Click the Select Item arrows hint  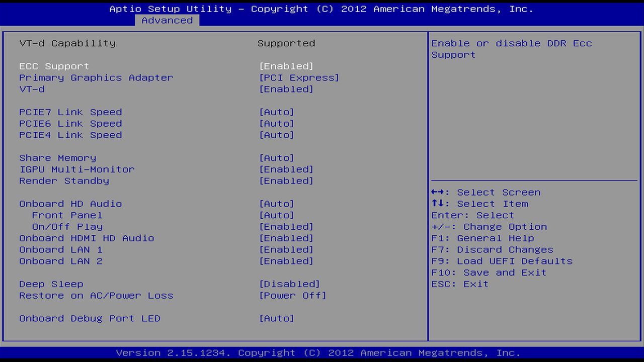[x=479, y=204]
